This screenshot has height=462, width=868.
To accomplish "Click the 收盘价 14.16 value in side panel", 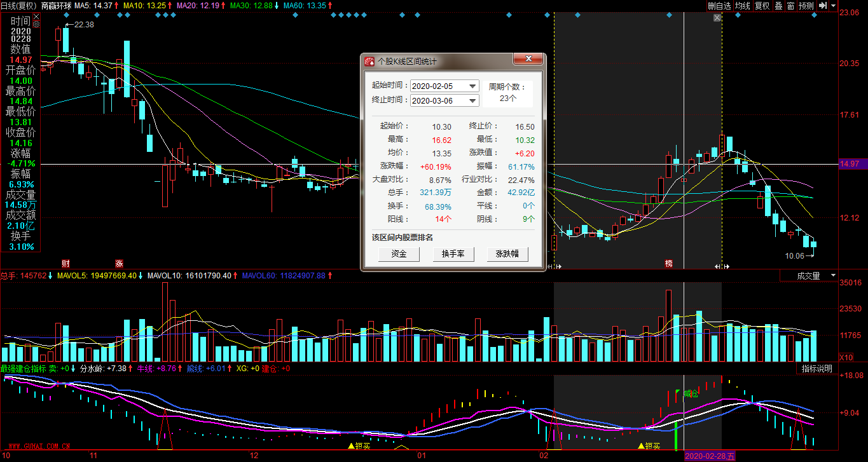I will click(20, 142).
